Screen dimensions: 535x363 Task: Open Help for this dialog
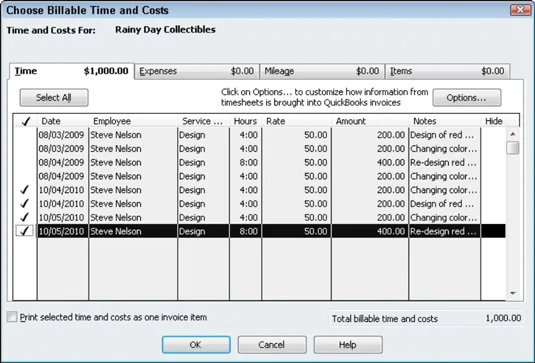(348, 345)
